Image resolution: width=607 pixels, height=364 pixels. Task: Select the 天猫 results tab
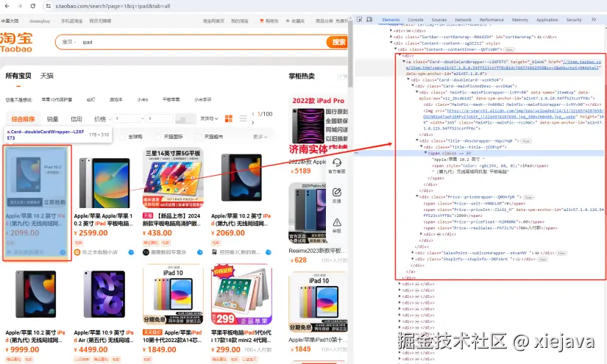(x=47, y=76)
